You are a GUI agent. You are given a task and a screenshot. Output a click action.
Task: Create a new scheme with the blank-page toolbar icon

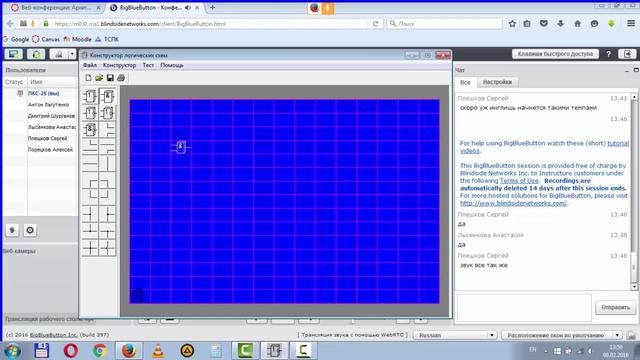(88, 78)
